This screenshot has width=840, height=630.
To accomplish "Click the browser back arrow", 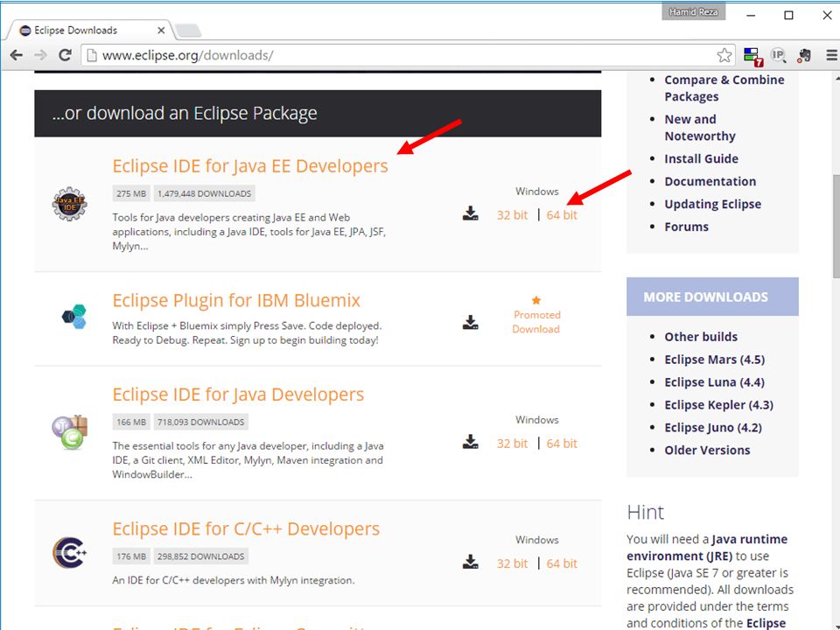I will pos(17,54).
